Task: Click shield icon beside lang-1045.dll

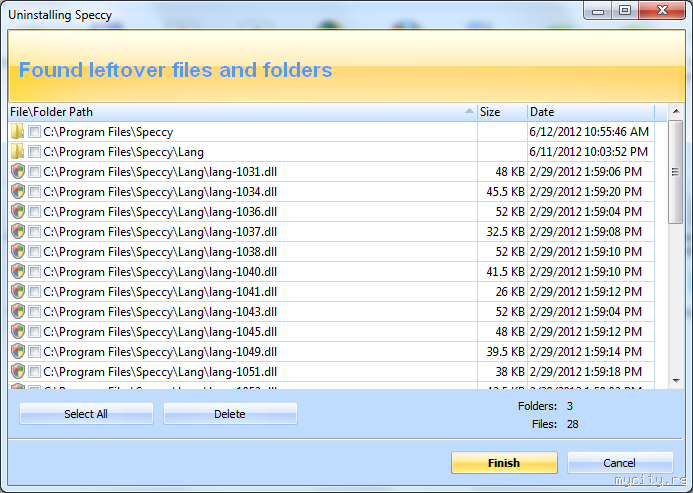Action: click(x=18, y=332)
